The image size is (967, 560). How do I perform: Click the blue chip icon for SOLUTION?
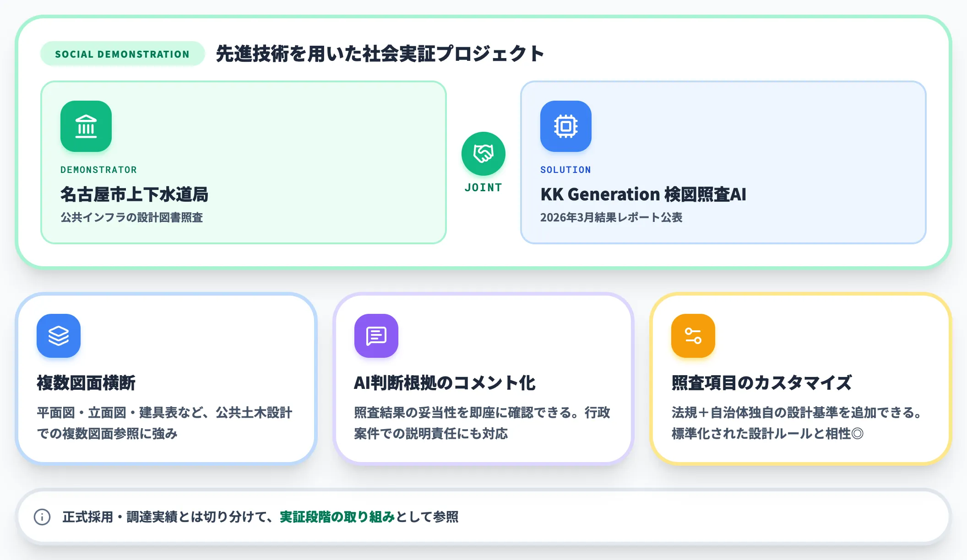(x=566, y=126)
